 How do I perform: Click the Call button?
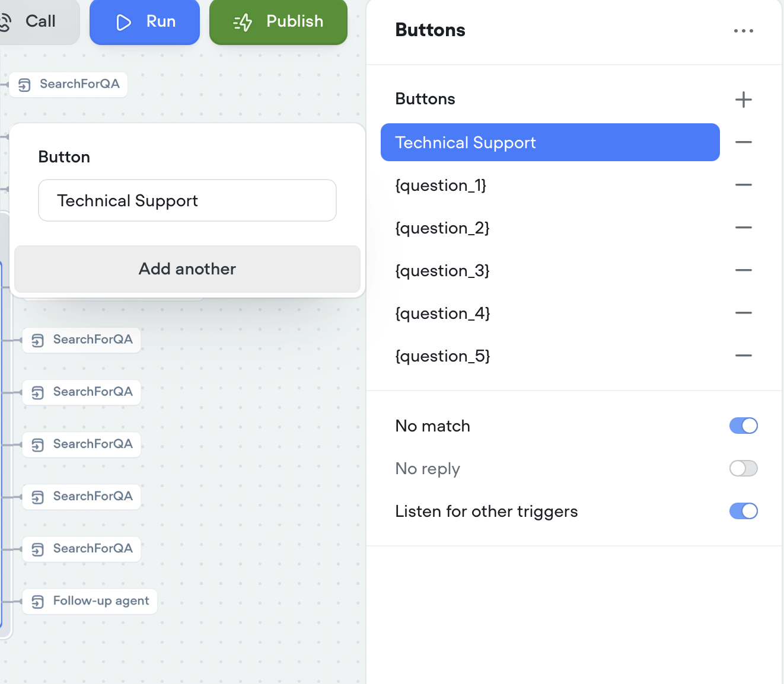coord(37,22)
